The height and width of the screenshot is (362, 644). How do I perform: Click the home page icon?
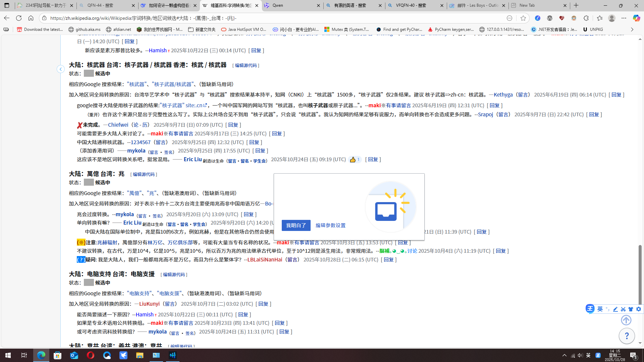pos(31,18)
